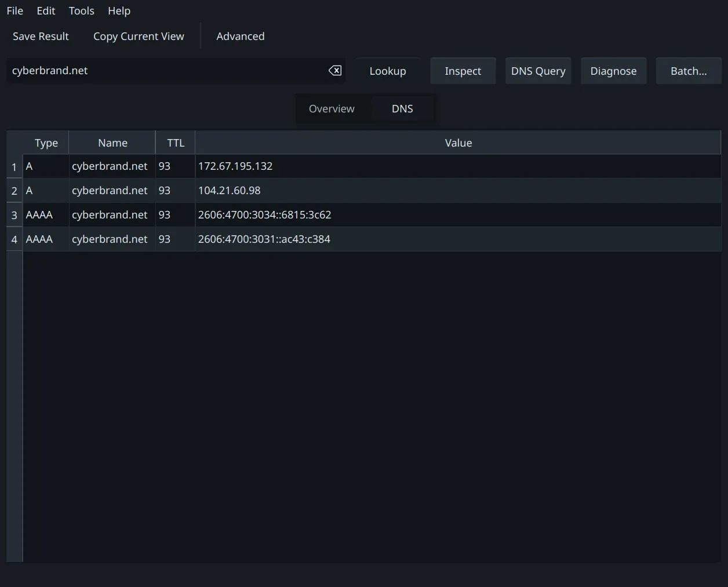The width and height of the screenshot is (728, 587).
Task: Sort by the TTL column header
Action: tap(176, 143)
